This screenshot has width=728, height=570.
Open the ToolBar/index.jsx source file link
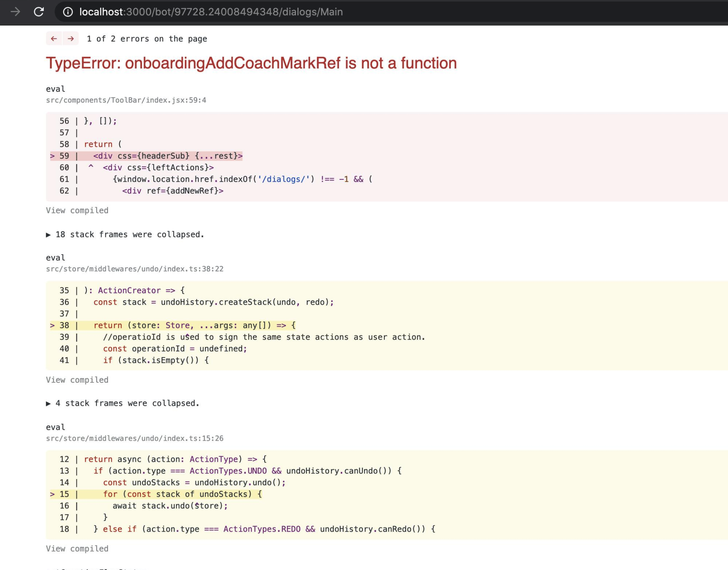[x=126, y=100]
